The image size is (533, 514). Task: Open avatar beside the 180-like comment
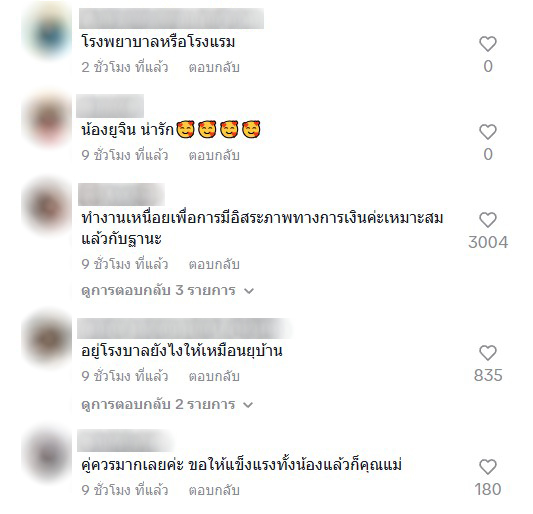point(48,454)
